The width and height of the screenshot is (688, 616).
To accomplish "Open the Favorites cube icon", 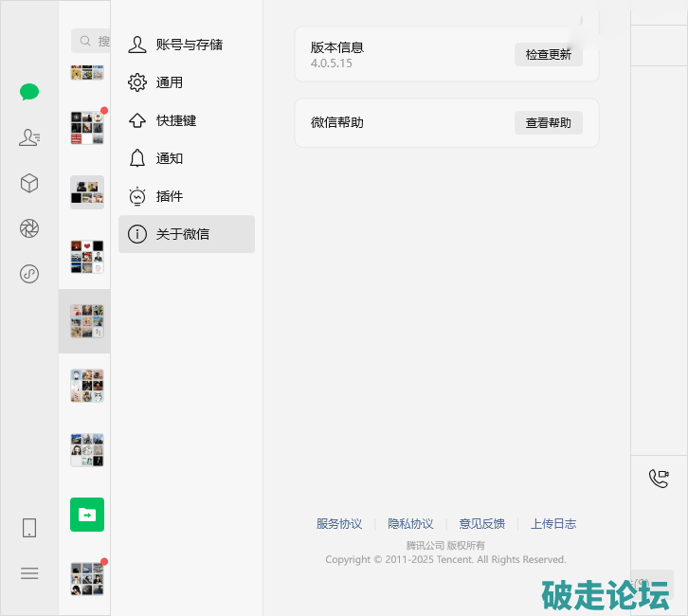I will (29, 183).
